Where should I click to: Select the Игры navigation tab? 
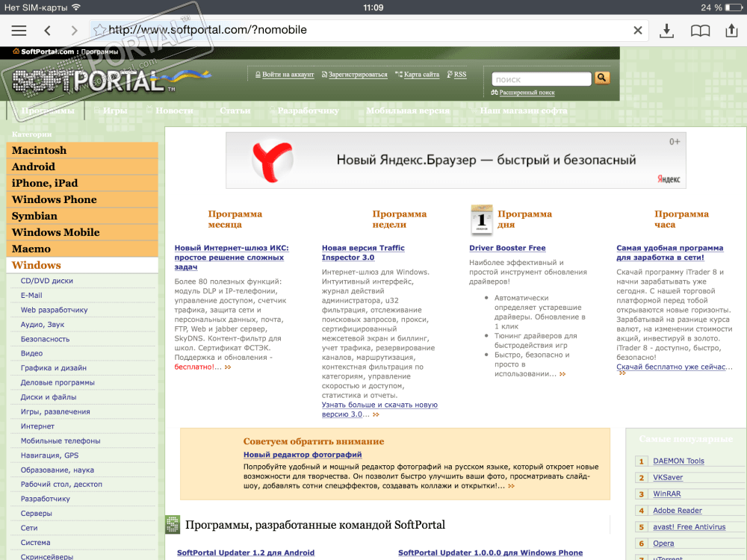pos(115,111)
